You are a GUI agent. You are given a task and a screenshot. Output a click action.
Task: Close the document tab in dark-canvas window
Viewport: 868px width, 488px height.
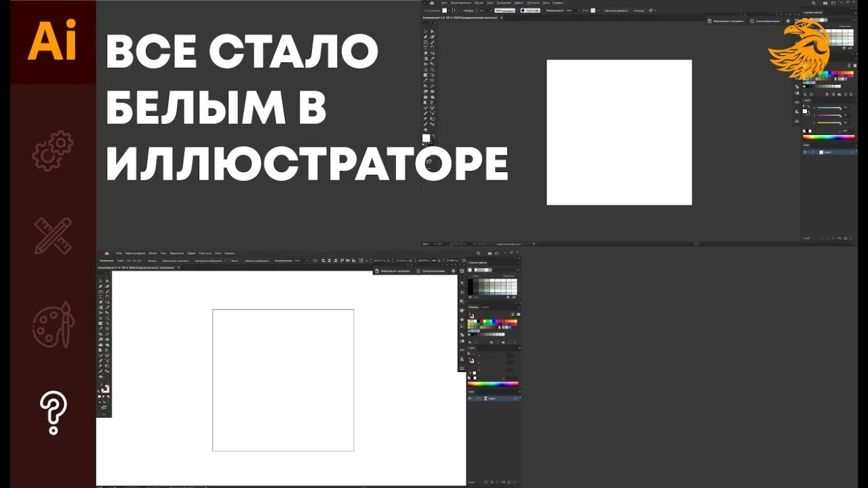coord(502,18)
